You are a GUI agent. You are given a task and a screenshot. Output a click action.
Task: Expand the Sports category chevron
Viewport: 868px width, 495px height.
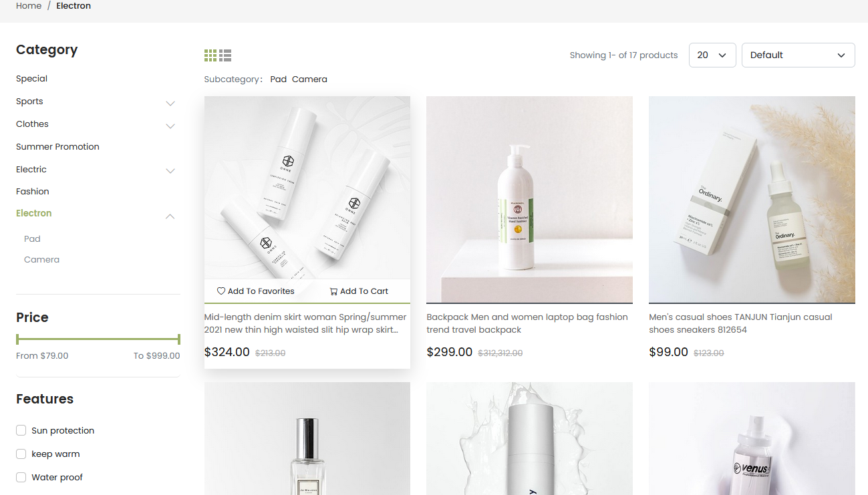click(170, 104)
